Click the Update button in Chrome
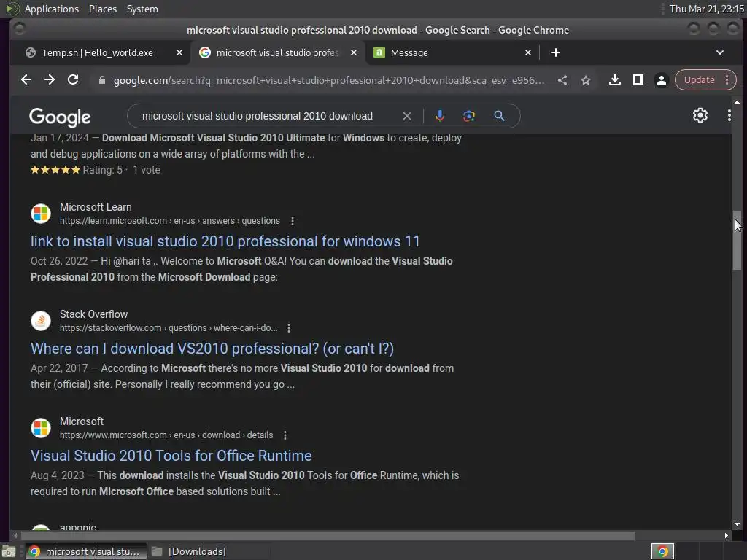Image resolution: width=747 pixels, height=560 pixels. pyautogui.click(x=699, y=80)
